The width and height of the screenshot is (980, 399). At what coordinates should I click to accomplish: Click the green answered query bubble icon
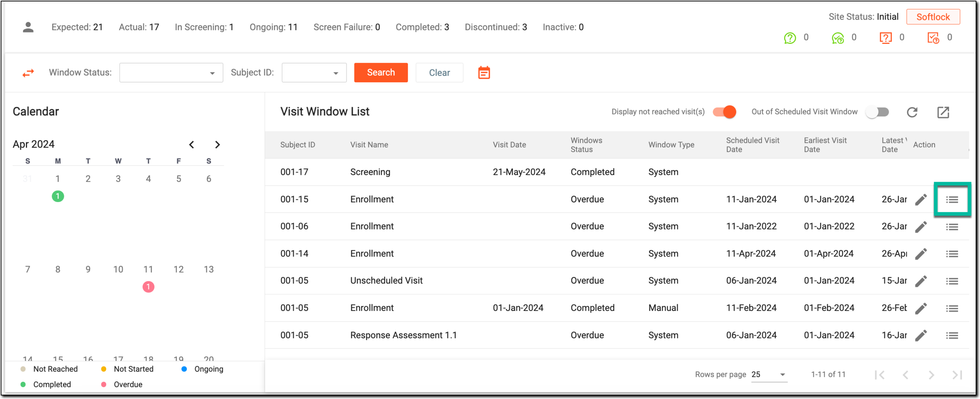click(838, 38)
